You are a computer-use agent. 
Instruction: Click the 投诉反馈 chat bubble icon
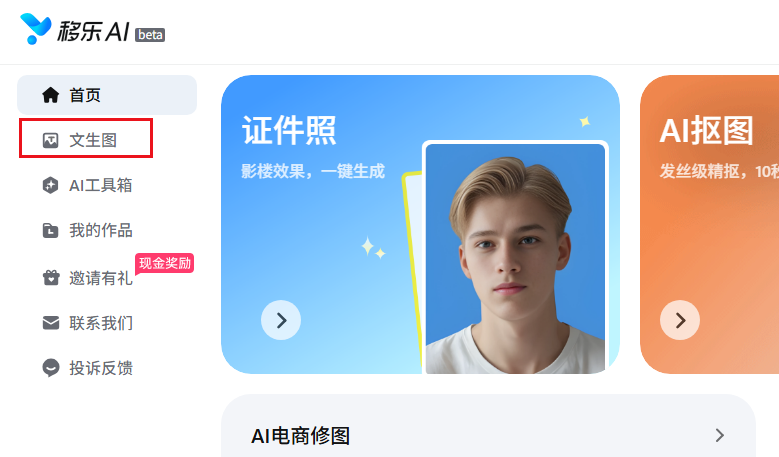tap(51, 368)
